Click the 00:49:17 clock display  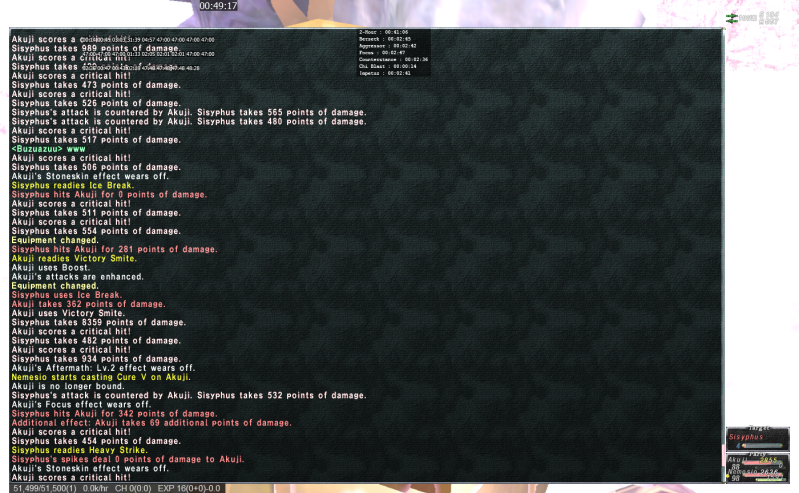[x=218, y=6]
